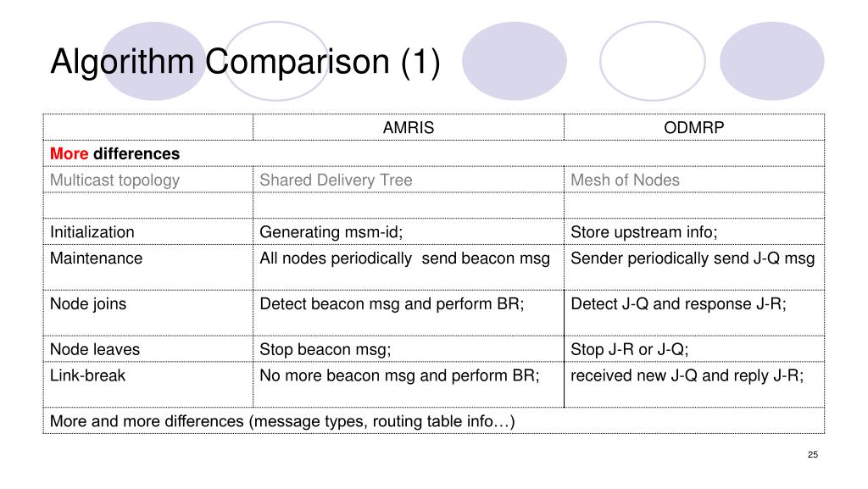Select the 'Node leaves' row label
This screenshot has width=868, height=489.
point(94,349)
